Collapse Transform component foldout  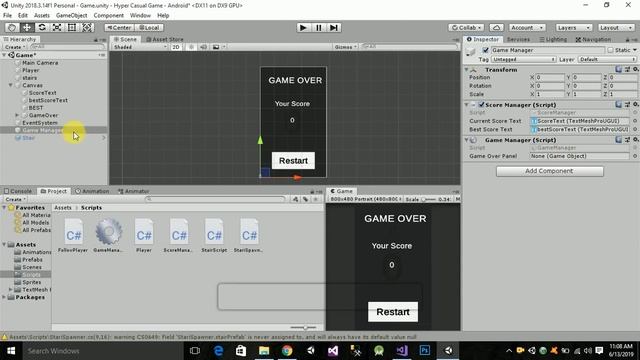467,70
